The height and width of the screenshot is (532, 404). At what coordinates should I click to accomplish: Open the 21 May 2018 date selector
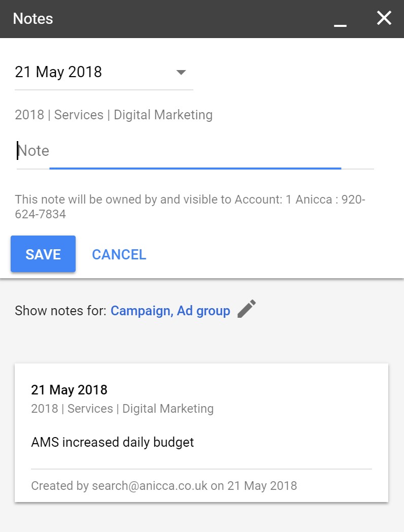coord(104,72)
